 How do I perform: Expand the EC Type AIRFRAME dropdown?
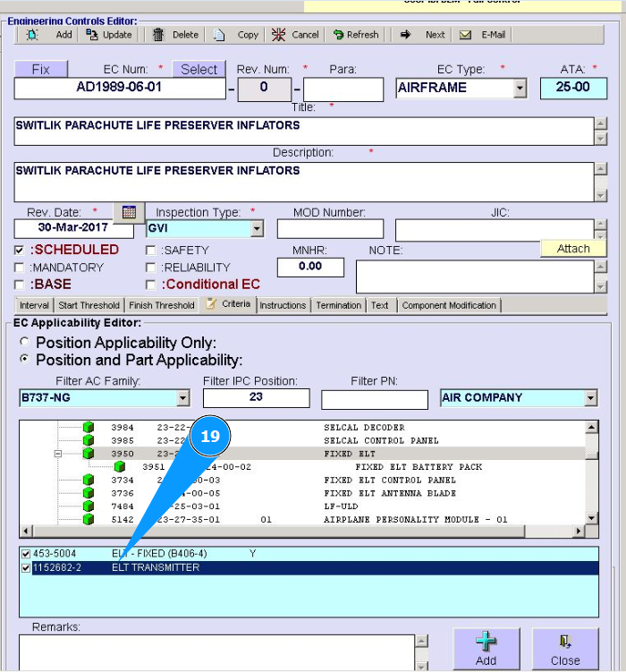(x=520, y=89)
